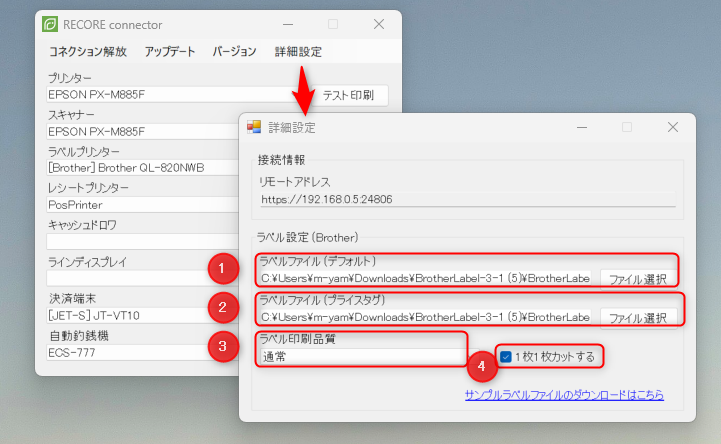Minimize the 詳細設定 dialog

click(x=582, y=127)
